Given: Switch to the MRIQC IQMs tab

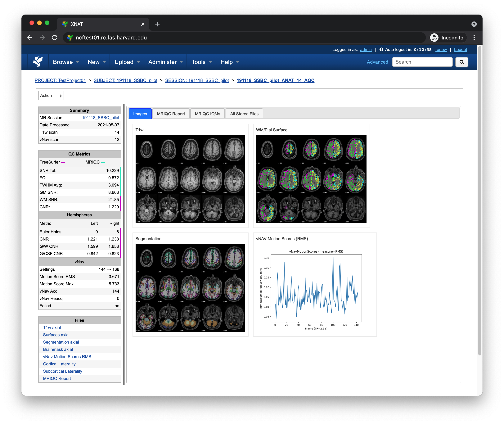Looking at the screenshot, I should [x=207, y=114].
